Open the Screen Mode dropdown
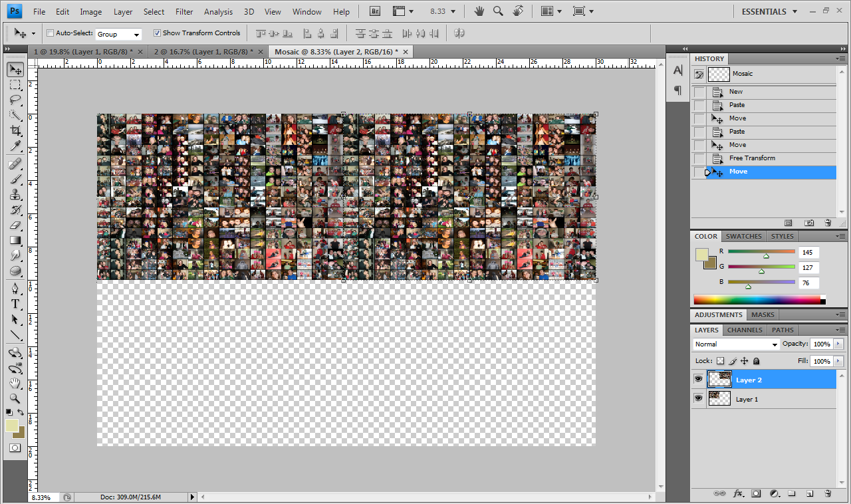The width and height of the screenshot is (851, 504). tap(583, 11)
